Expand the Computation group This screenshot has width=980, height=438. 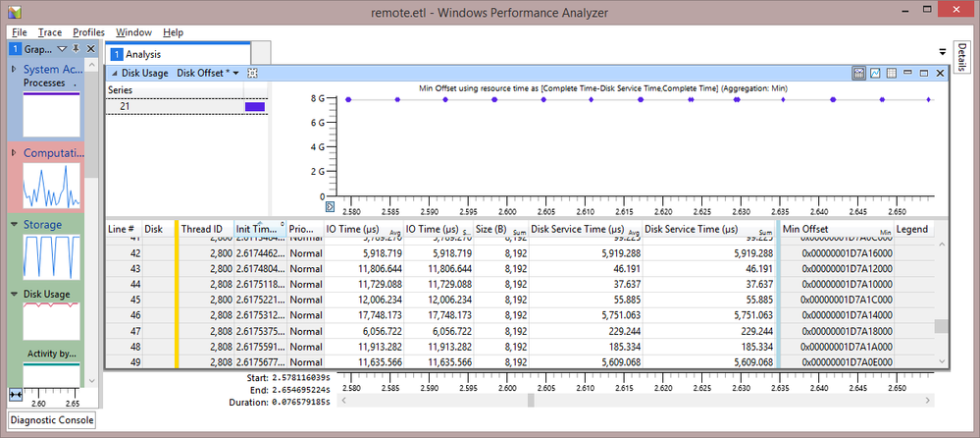15,152
